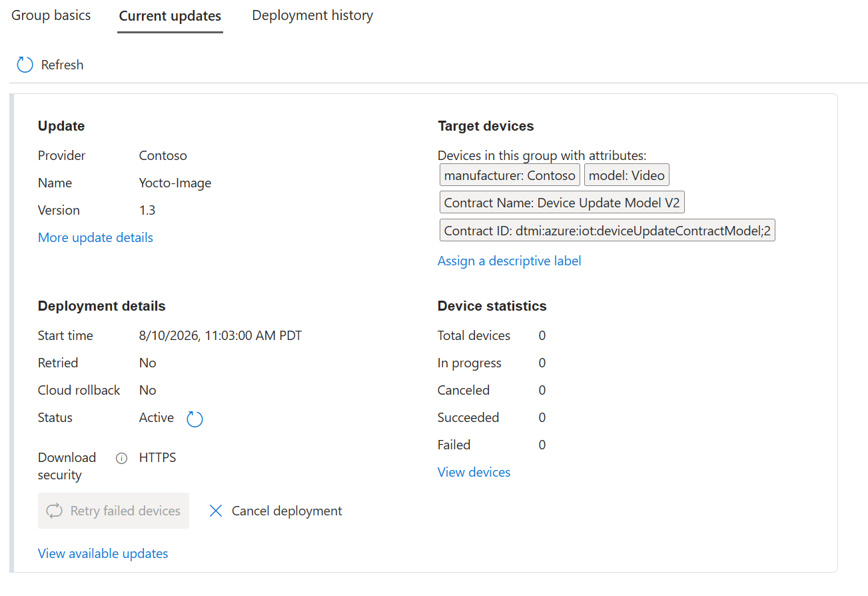Viewport: 868px width, 596px height.
Task: Click the Active status value
Action: 156,417
